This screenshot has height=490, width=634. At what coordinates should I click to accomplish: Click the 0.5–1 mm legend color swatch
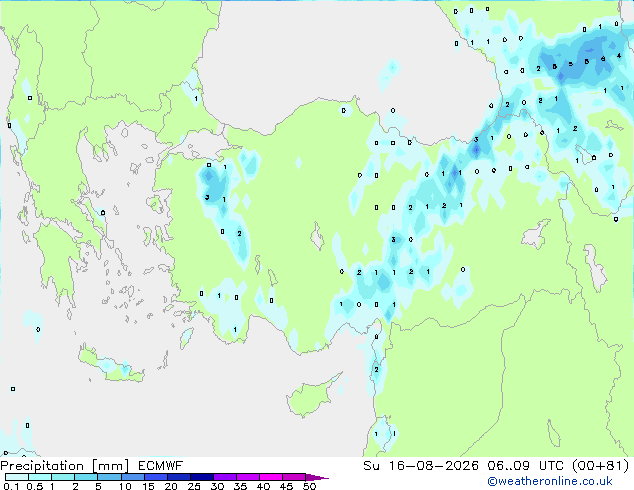tap(40, 477)
